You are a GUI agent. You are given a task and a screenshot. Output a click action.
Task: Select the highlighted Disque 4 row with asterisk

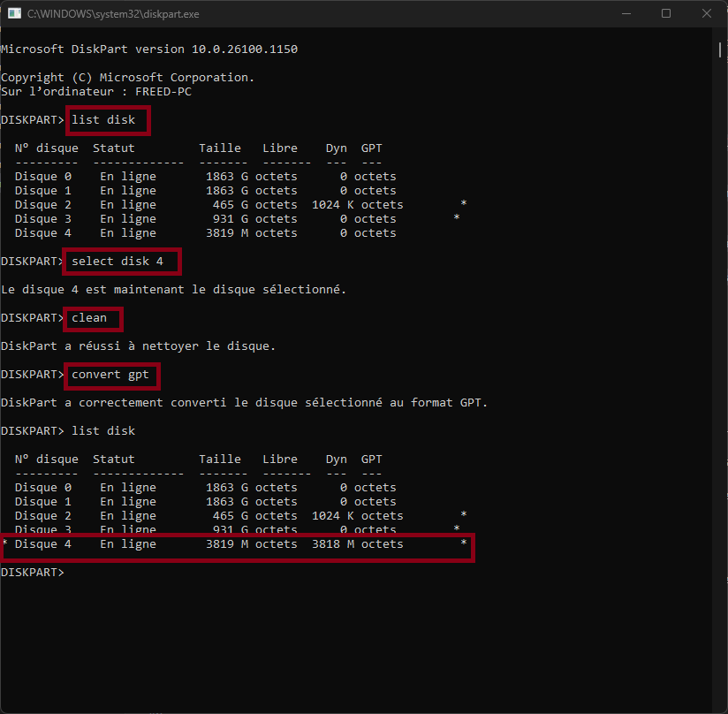237,545
